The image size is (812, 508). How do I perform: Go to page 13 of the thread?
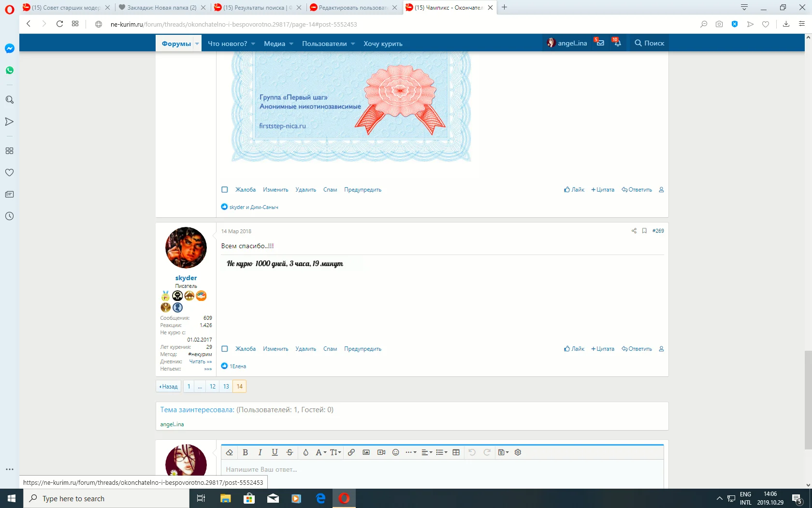(226, 387)
